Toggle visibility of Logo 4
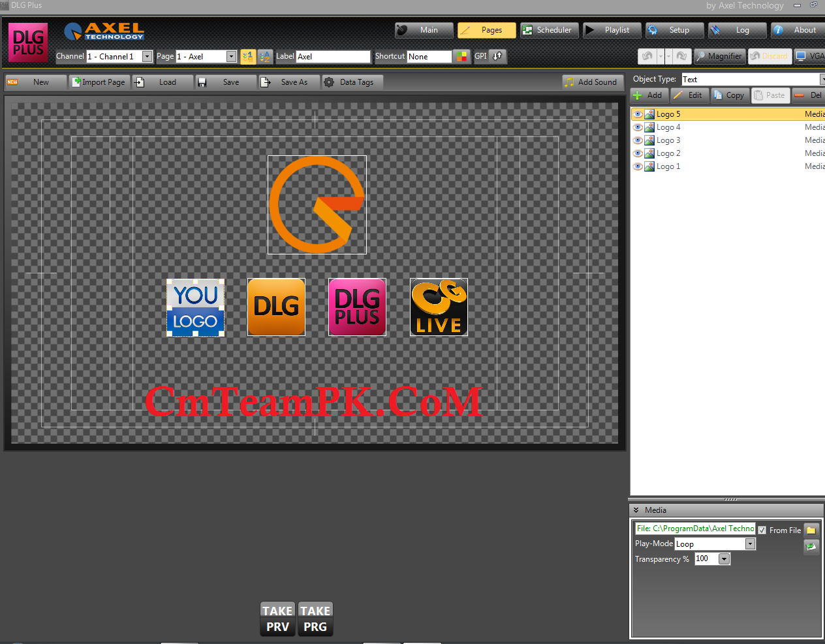This screenshot has width=825, height=644. pyautogui.click(x=638, y=127)
